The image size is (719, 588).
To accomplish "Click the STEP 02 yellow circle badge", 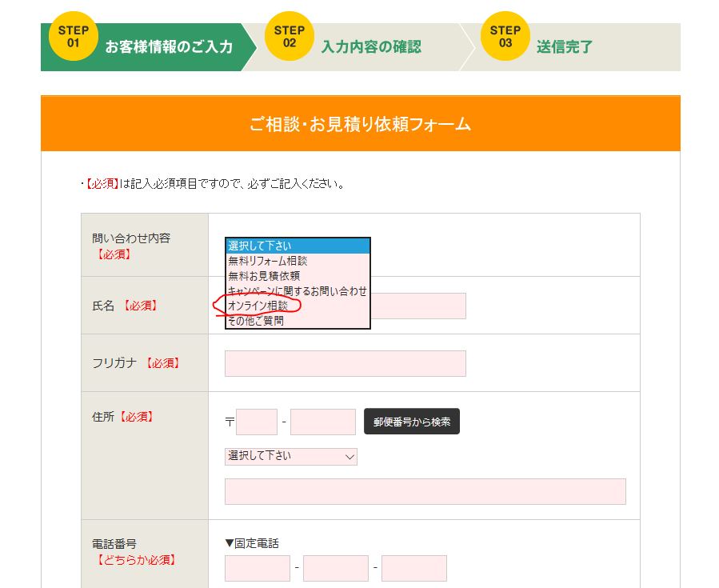I will click(290, 36).
